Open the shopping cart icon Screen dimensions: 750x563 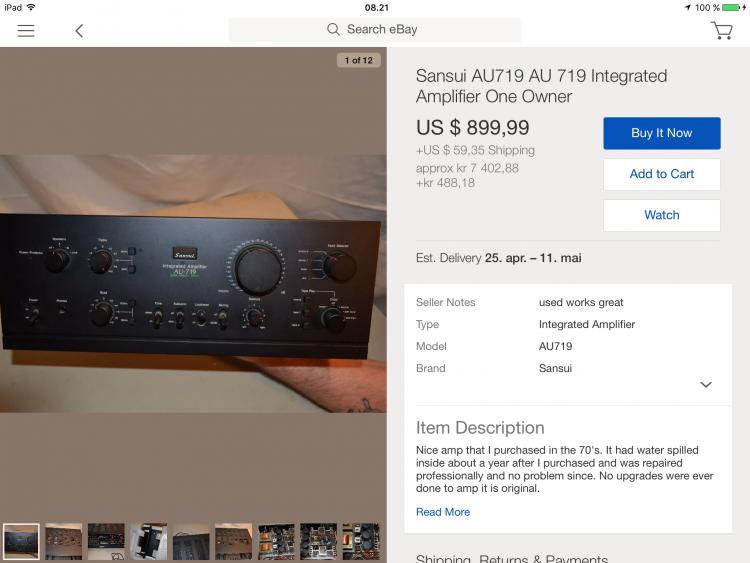722,31
